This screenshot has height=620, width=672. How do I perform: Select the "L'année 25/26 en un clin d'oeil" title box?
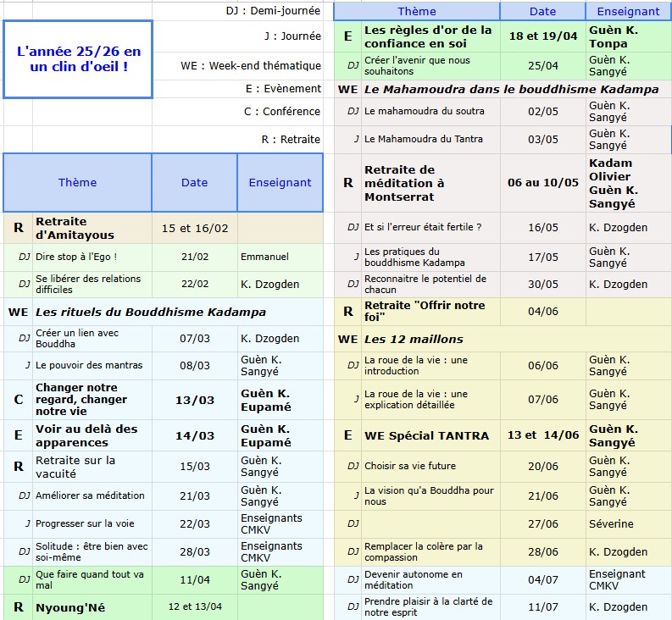tap(78, 58)
